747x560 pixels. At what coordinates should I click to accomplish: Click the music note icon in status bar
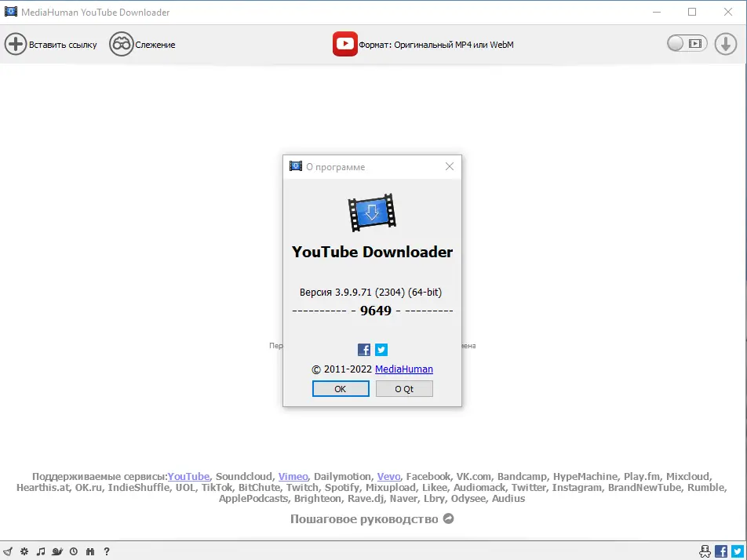tap(41, 551)
